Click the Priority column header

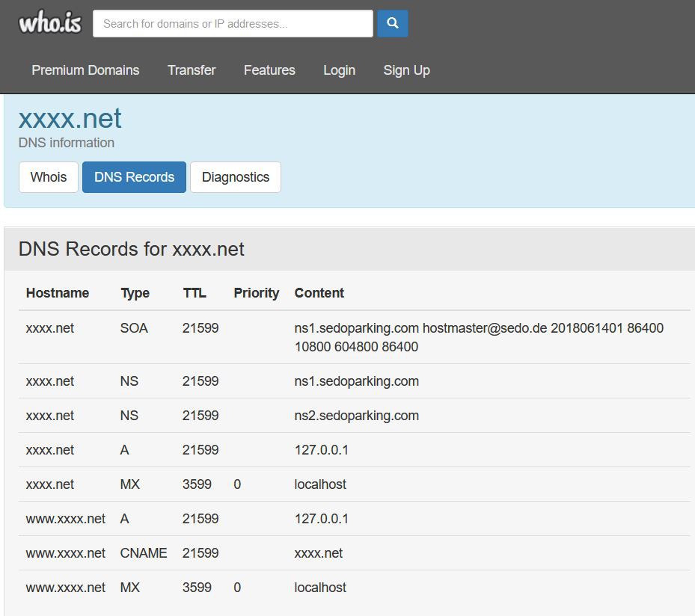click(256, 293)
